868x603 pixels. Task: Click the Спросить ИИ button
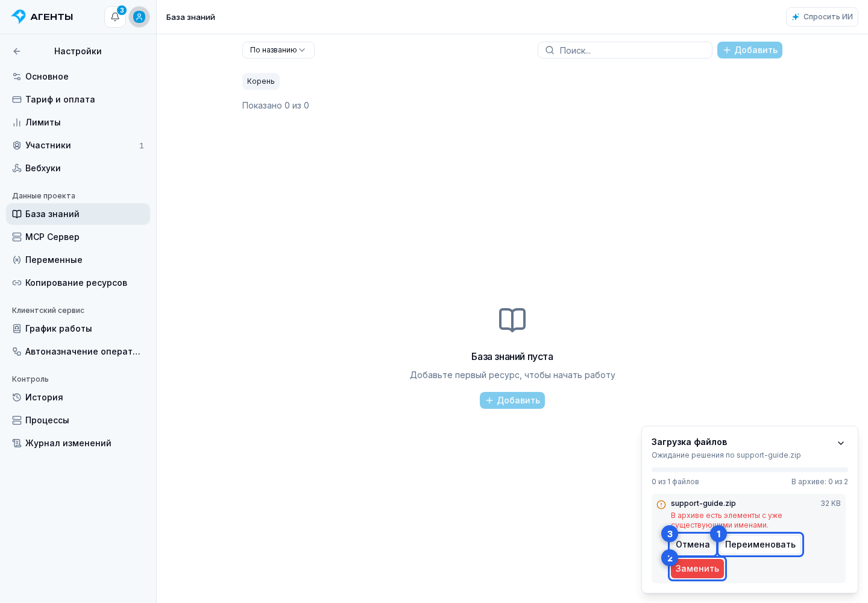click(x=822, y=17)
